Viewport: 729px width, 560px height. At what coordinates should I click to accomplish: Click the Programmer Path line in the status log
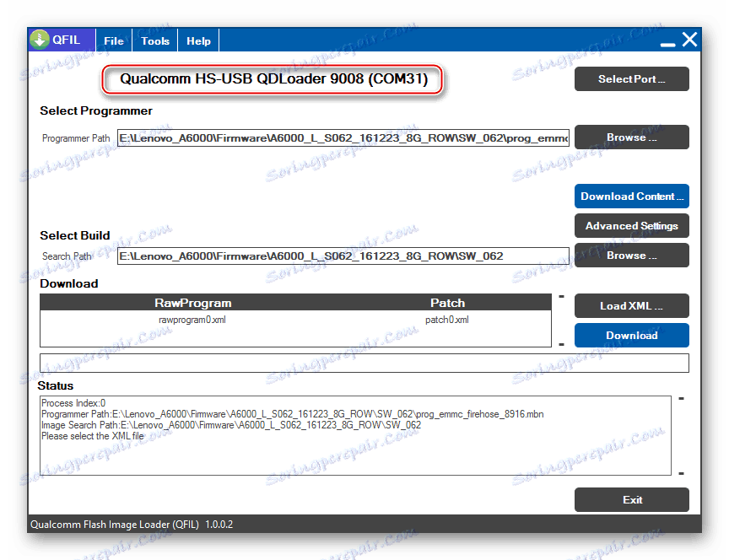293,414
